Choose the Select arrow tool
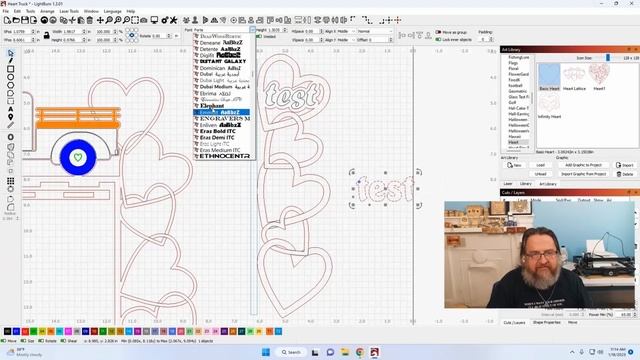This screenshot has width=640, height=360. pyautogui.click(x=11, y=53)
